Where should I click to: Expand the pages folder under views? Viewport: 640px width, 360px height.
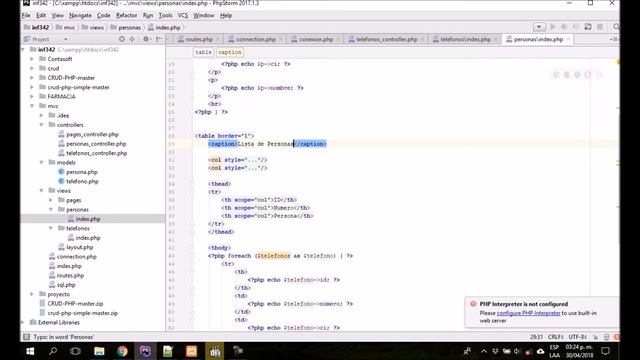click(x=51, y=200)
